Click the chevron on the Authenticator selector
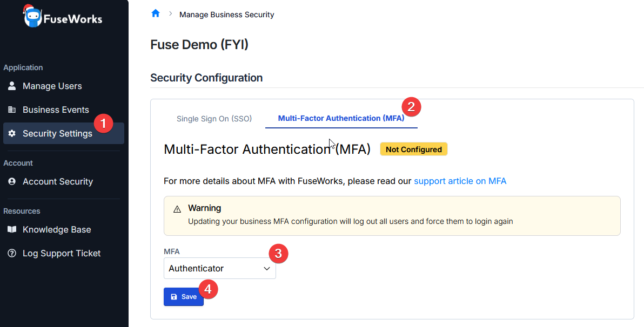Screen dimensions: 644x327 click(x=266, y=268)
